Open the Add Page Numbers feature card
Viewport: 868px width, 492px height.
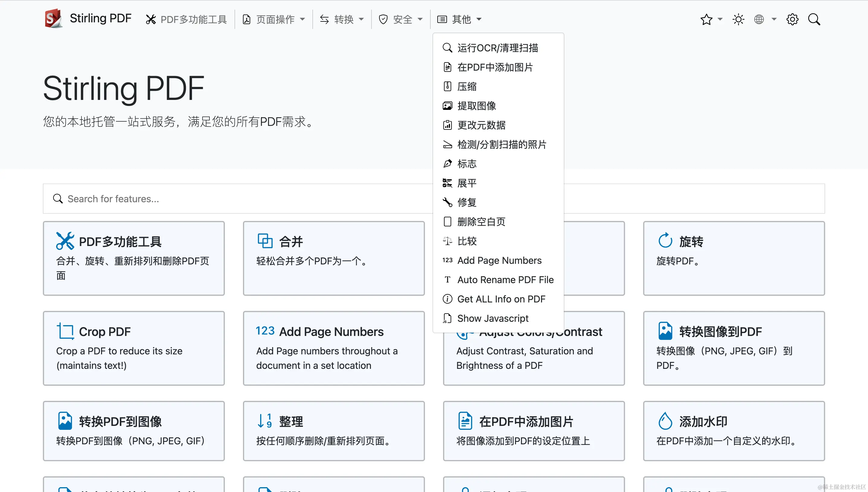pyautogui.click(x=333, y=348)
